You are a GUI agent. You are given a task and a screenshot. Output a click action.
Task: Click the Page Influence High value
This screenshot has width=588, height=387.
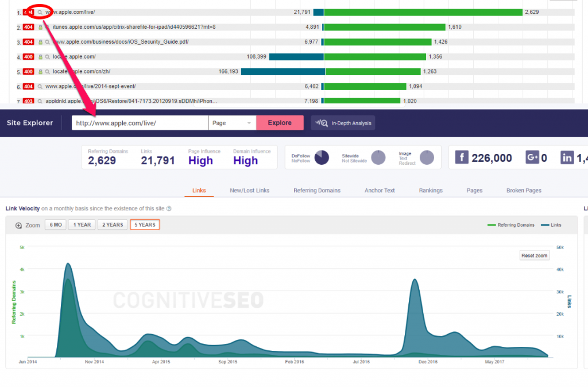pos(200,161)
